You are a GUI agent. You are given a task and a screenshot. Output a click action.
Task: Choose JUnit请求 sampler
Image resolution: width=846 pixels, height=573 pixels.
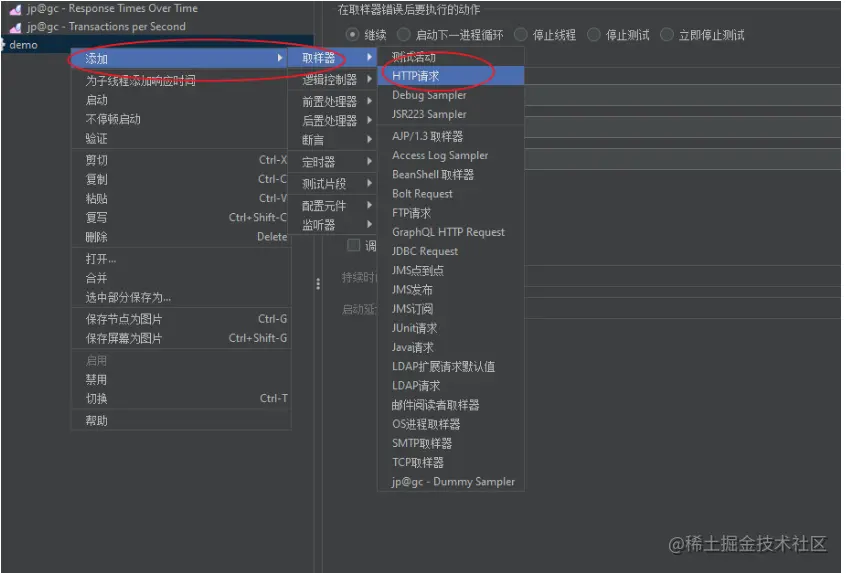pos(451,328)
